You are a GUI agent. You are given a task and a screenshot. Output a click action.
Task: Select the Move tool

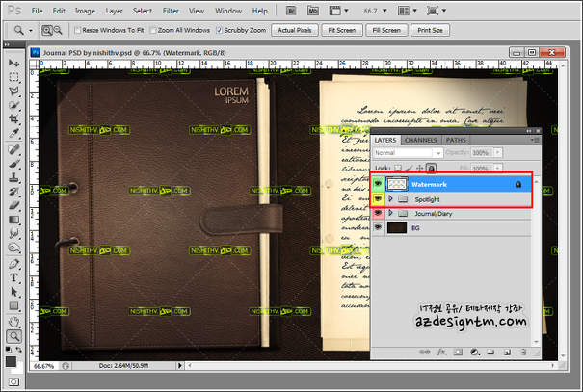[13, 63]
